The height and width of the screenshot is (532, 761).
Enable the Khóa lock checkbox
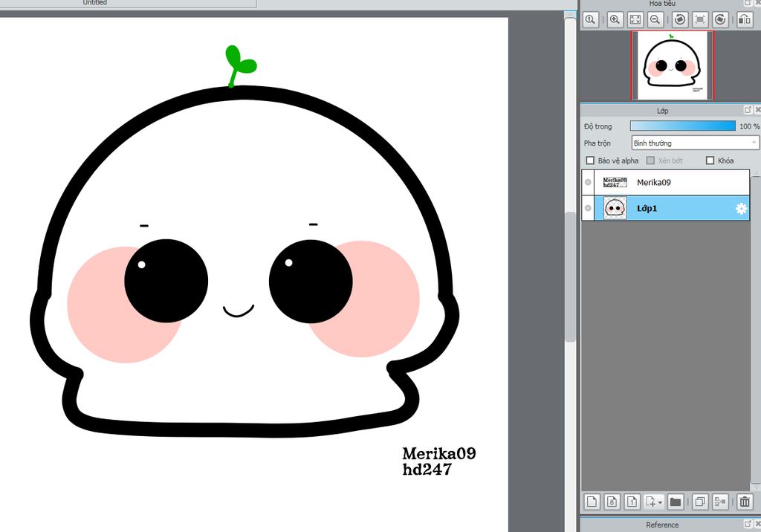coord(710,160)
